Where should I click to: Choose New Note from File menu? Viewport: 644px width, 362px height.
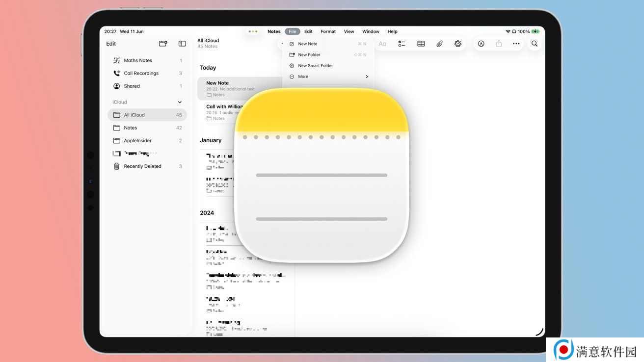coord(328,44)
